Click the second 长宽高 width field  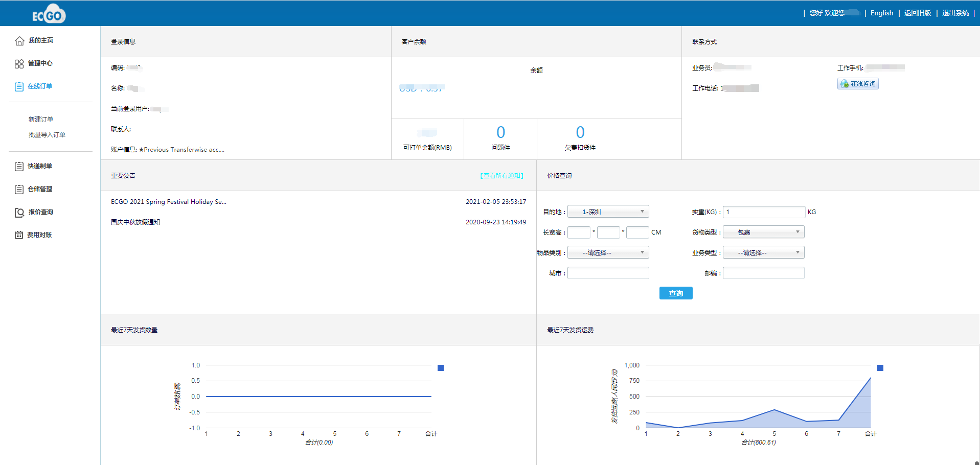[x=608, y=232]
